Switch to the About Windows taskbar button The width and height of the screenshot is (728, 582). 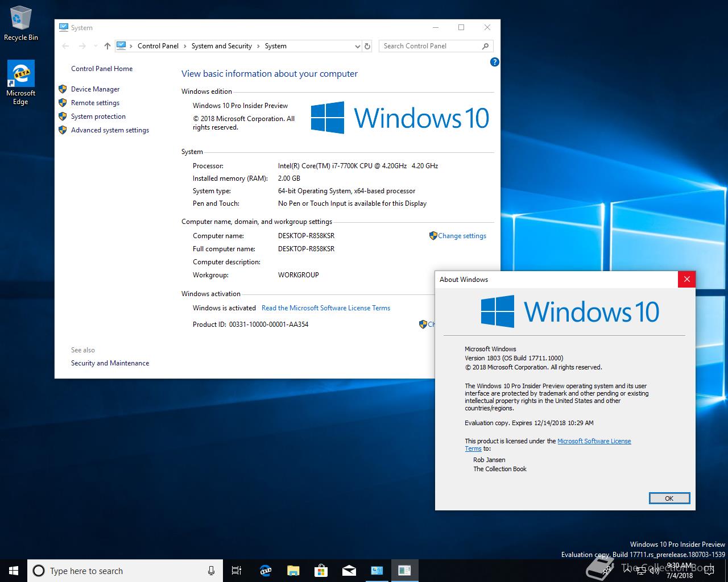[404, 571]
